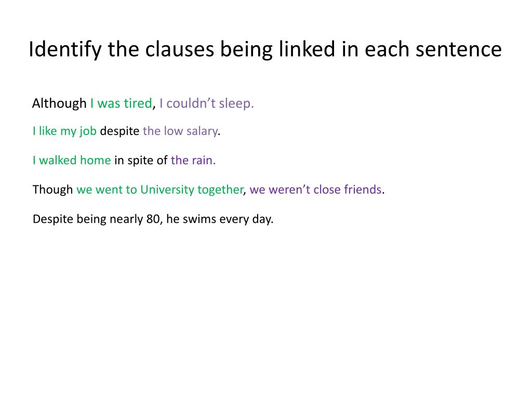Click the word 'Though' in fourth sentence

tap(52, 189)
